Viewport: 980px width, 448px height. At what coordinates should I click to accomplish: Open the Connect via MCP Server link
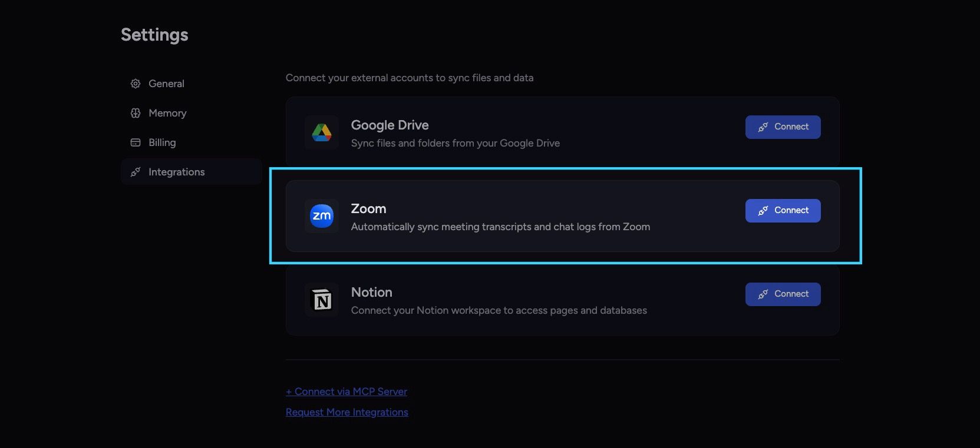coord(347,391)
